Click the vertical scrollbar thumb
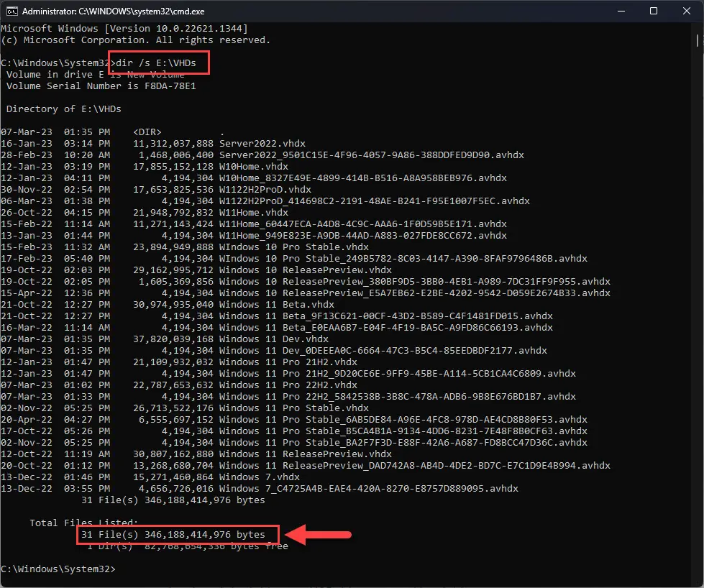Viewport: 704px width, 588px height. [698, 41]
